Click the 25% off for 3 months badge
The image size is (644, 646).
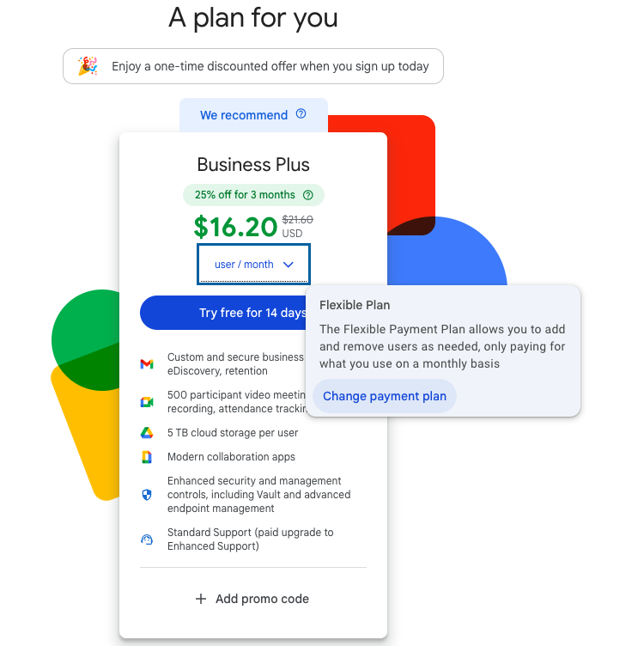point(245,195)
